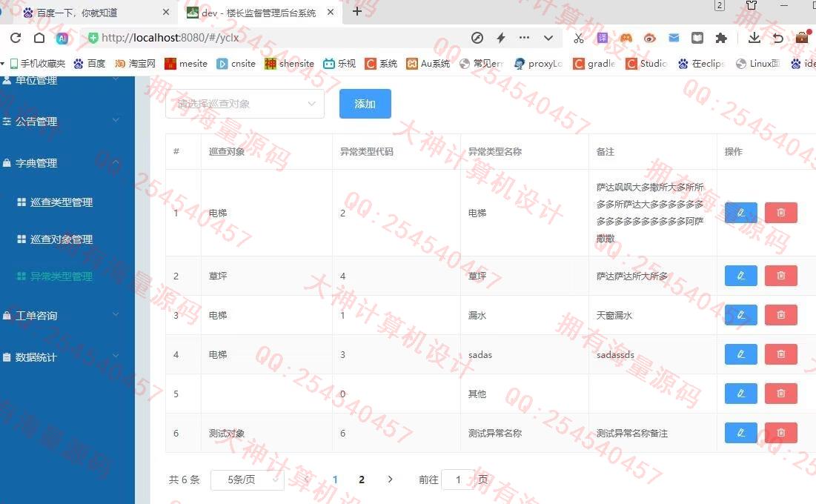Go to the previous page arrow
This screenshot has width=816, height=504.
(x=307, y=480)
